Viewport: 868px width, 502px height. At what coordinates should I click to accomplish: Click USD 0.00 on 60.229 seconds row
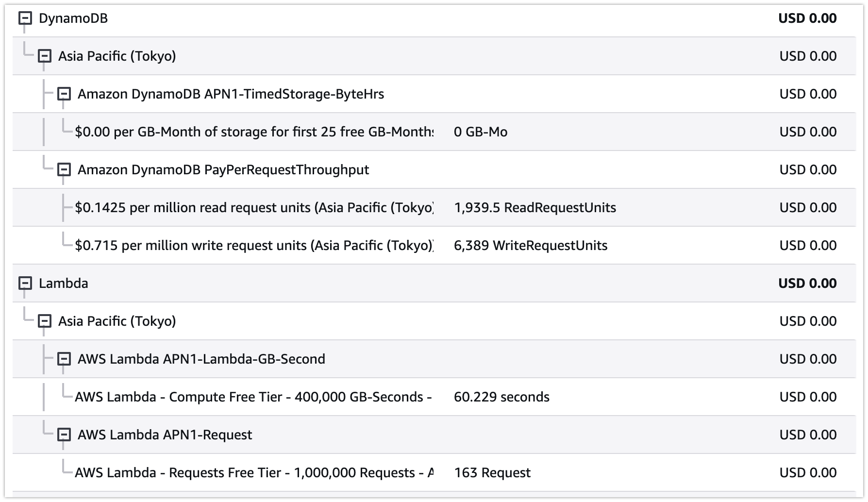[x=808, y=397]
